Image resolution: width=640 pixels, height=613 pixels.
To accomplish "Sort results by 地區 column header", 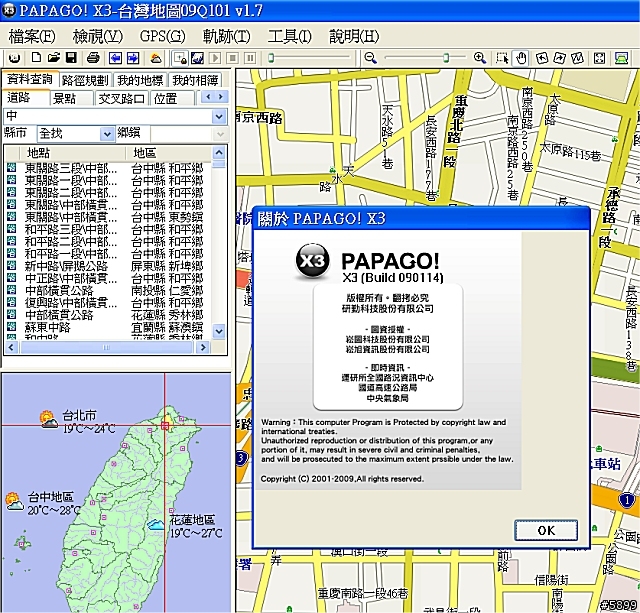I will pos(169,153).
